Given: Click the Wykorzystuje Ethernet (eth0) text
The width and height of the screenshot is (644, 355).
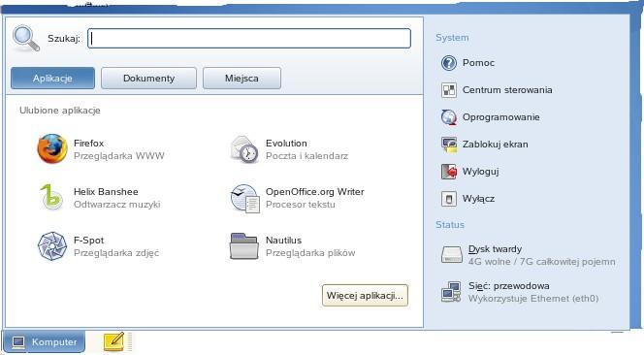Looking at the screenshot, I should [x=533, y=299].
